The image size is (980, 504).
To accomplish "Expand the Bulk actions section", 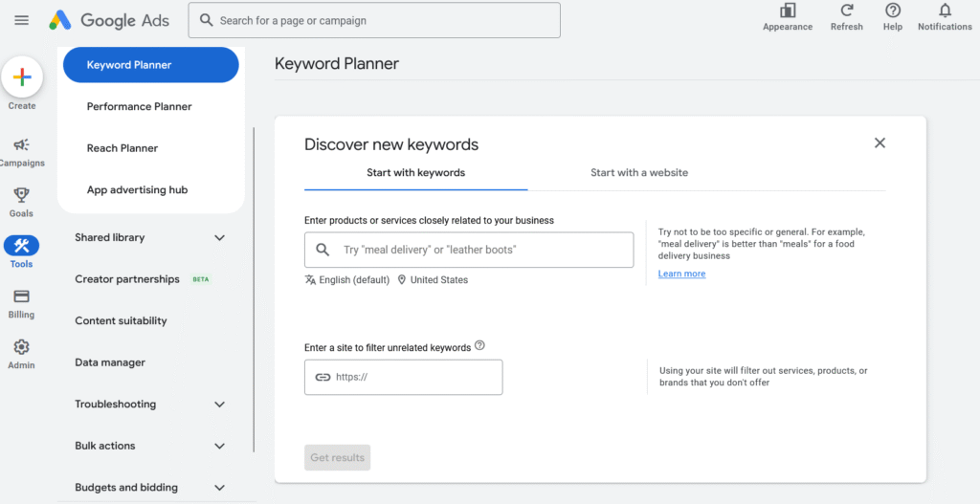I will coord(219,446).
